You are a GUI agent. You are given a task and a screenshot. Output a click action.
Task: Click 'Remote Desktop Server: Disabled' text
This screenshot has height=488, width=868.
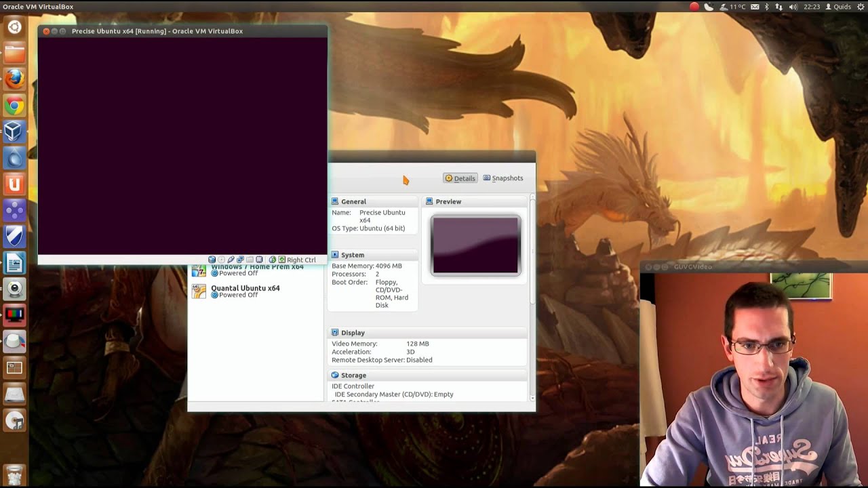pyautogui.click(x=382, y=360)
